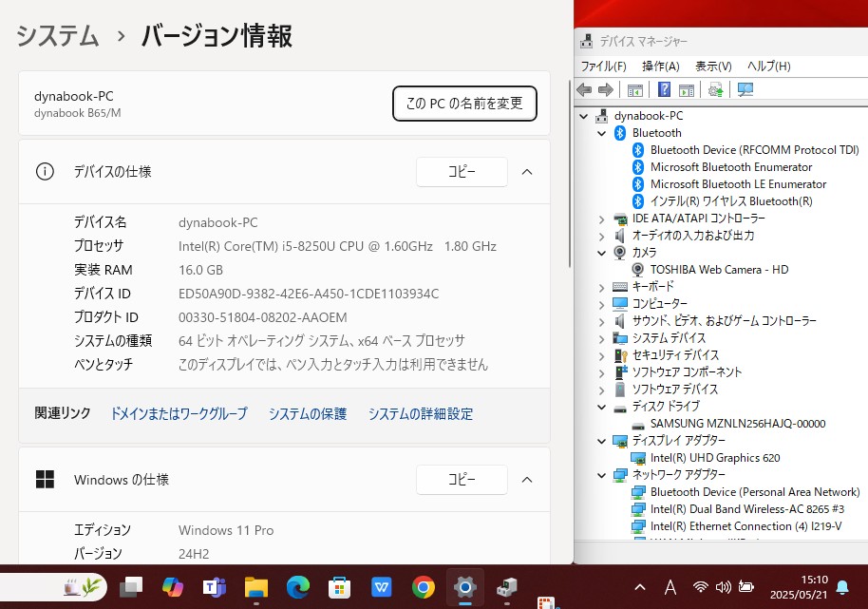Select Bluetooth Device (Personal Area Network)
Image resolution: width=868 pixels, height=609 pixels.
coord(755,492)
